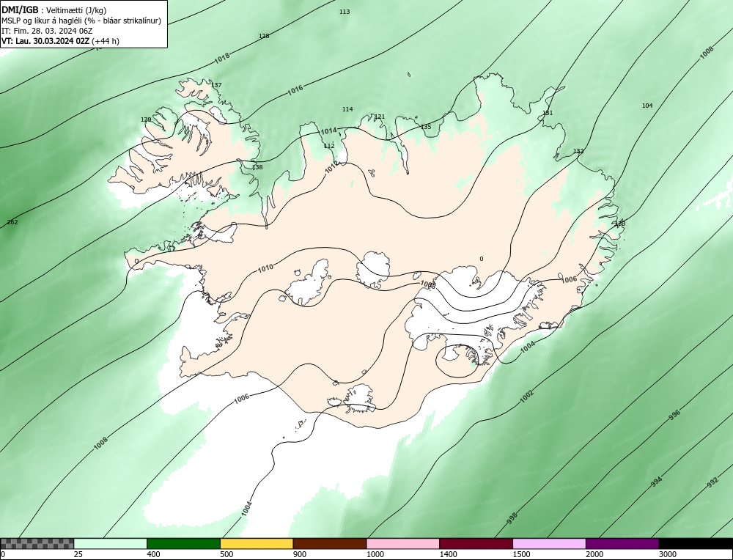The width and height of the screenshot is (733, 560).
Task: Click the legend scale number 1500
Action: (x=521, y=555)
